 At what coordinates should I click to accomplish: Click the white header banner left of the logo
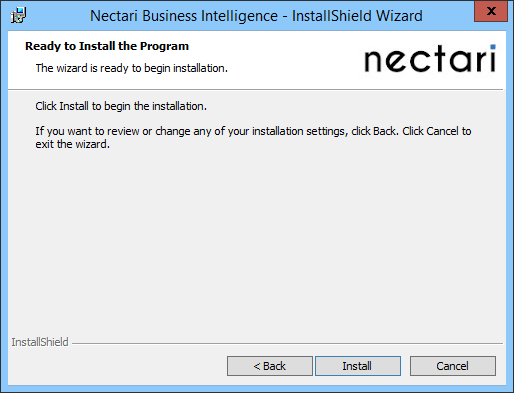(x=283, y=60)
